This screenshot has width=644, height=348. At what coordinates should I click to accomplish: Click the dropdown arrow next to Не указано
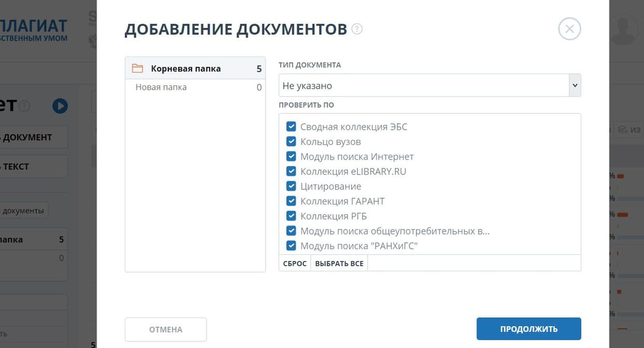tap(574, 85)
